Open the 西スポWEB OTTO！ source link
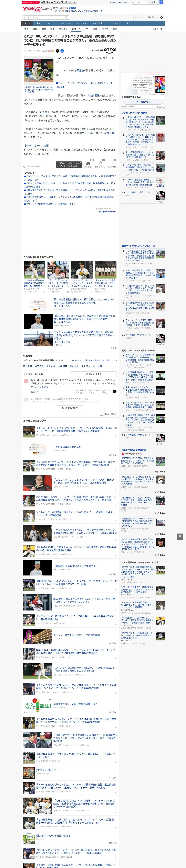The height and width of the screenshot is (868, 186). point(107,212)
